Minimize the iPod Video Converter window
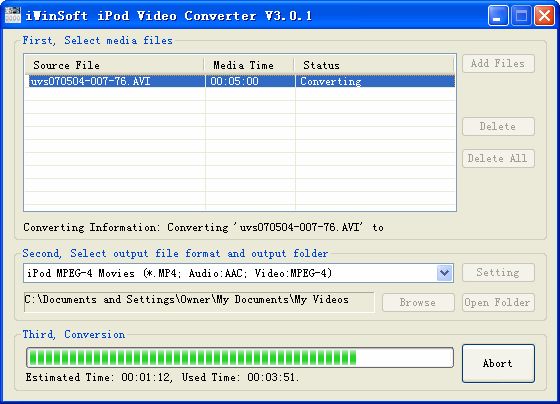The width and height of the screenshot is (560, 404). 498,16
